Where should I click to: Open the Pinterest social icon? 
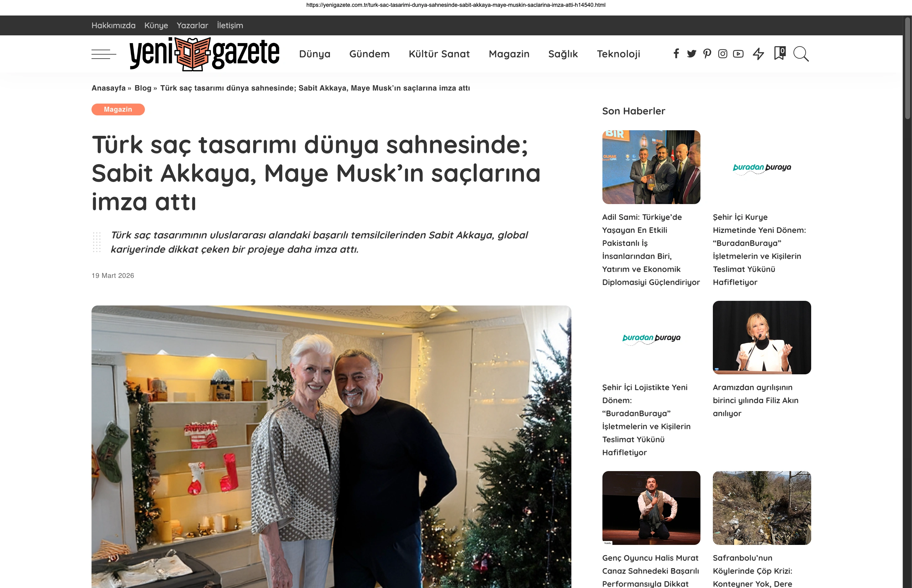(707, 54)
